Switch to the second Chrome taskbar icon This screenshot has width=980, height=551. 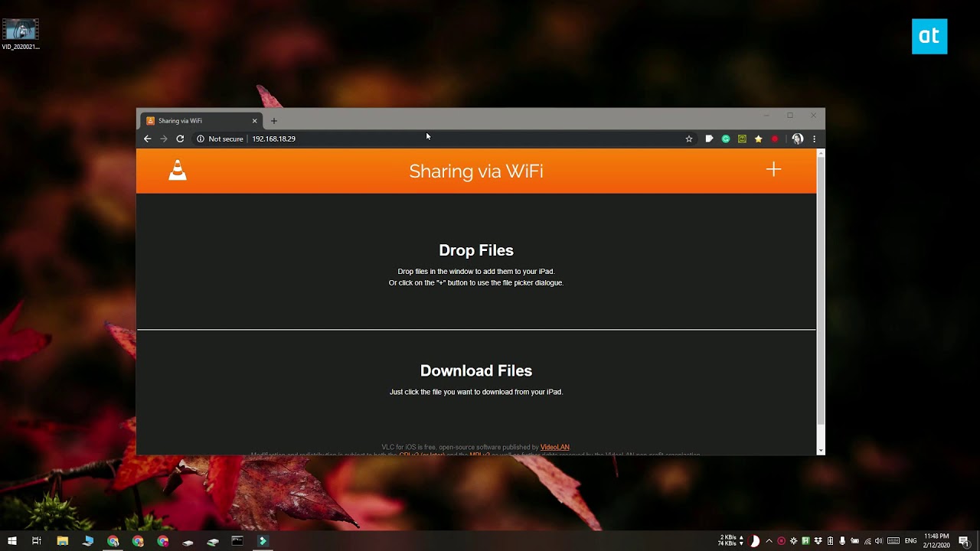click(x=138, y=541)
